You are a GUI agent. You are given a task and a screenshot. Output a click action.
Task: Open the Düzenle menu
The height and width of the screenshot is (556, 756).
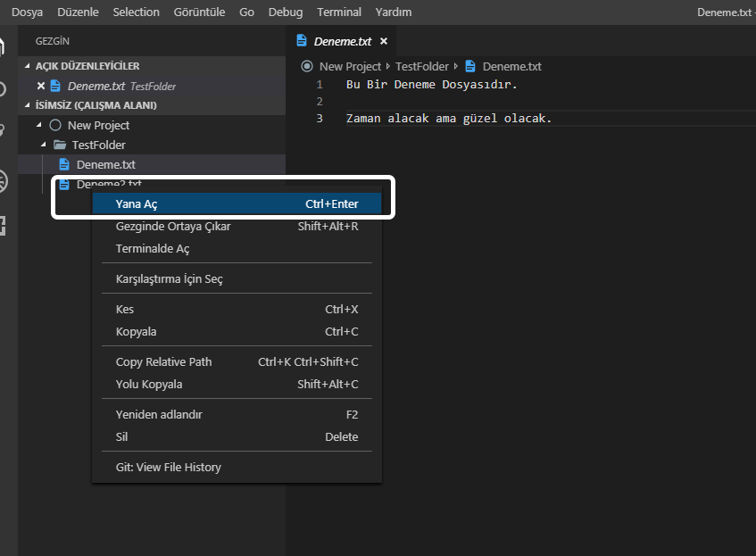[x=78, y=12]
